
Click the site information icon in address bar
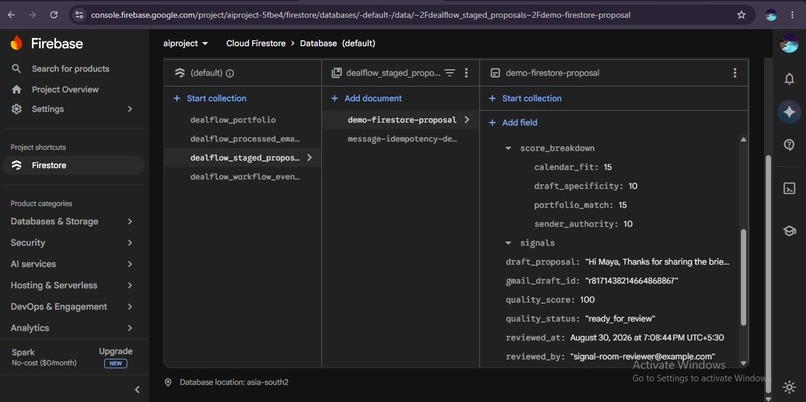point(79,15)
